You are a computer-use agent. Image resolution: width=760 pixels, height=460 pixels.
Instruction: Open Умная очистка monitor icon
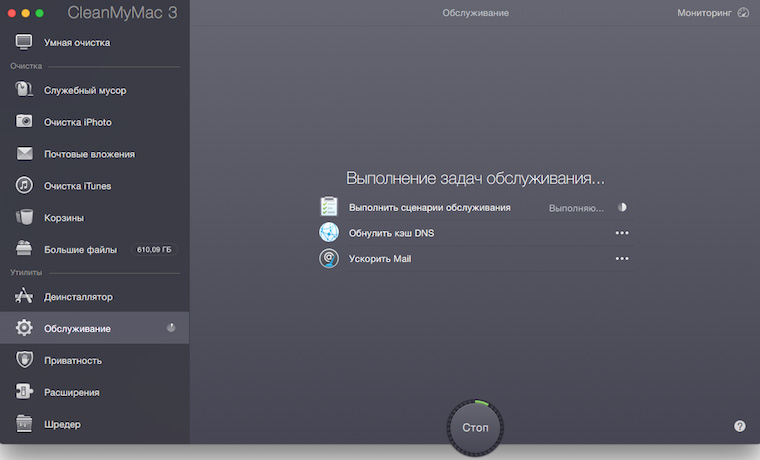tap(24, 42)
